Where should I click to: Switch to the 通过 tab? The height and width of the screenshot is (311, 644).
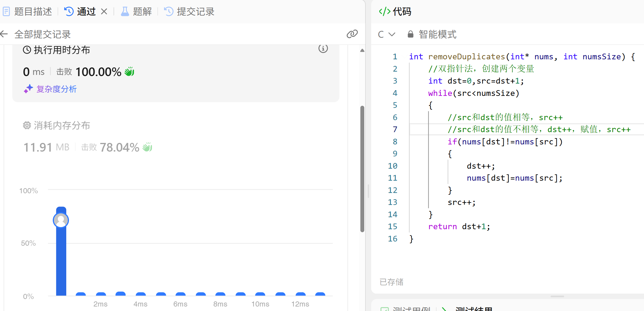[80, 12]
